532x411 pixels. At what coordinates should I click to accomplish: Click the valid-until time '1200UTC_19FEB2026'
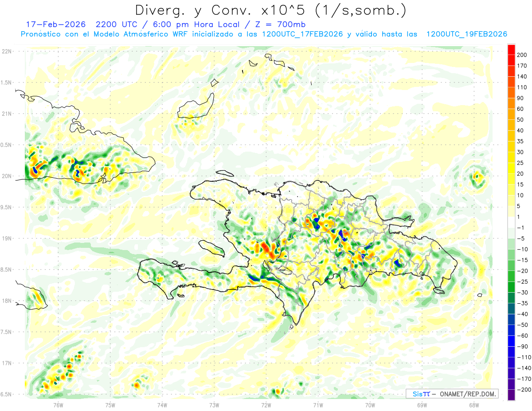pyautogui.click(x=466, y=34)
